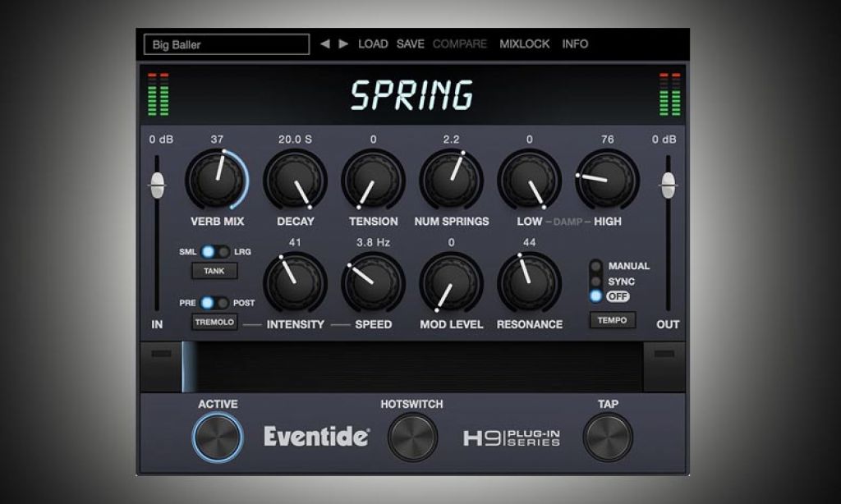Click the VERB MIX knob
841x504 pixels.
tap(217, 180)
